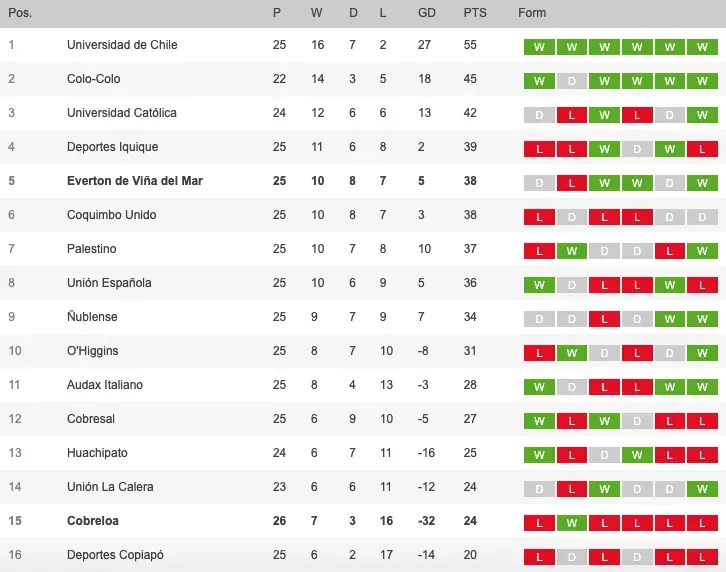This screenshot has width=726, height=572.
Task: Click Universidad de Chile's first green W form badge
Action: pos(539,46)
